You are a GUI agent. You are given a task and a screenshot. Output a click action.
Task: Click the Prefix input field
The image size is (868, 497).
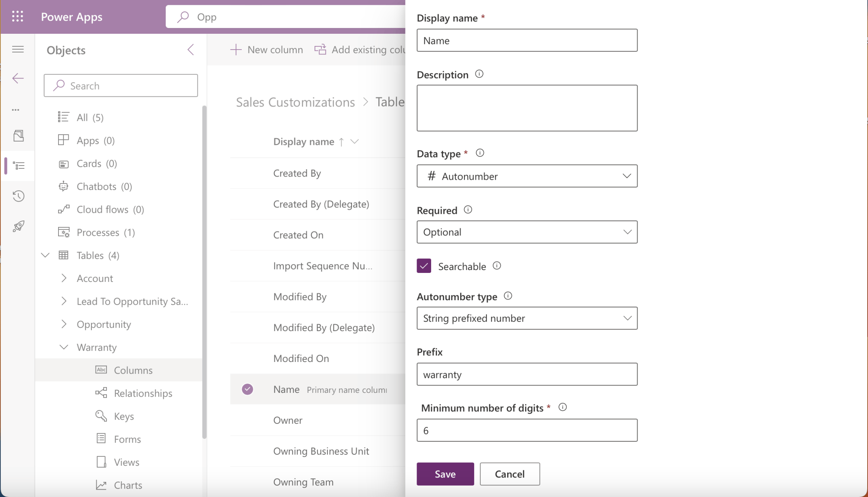tap(527, 374)
